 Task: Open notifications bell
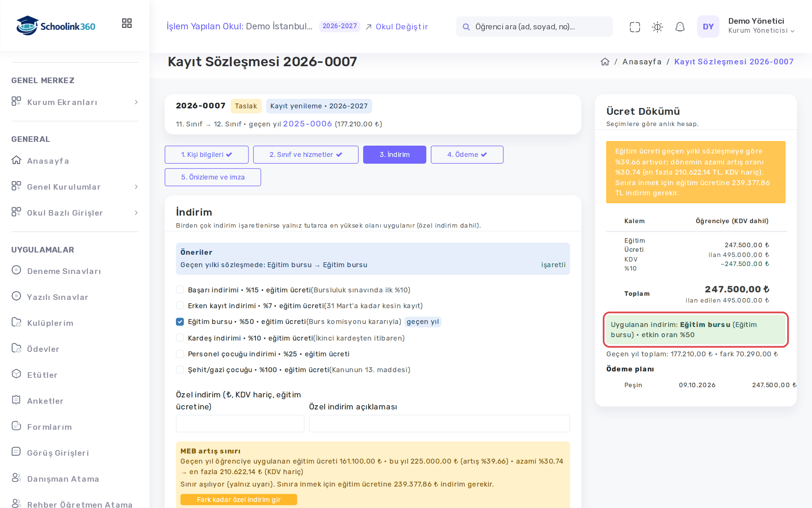(680, 27)
